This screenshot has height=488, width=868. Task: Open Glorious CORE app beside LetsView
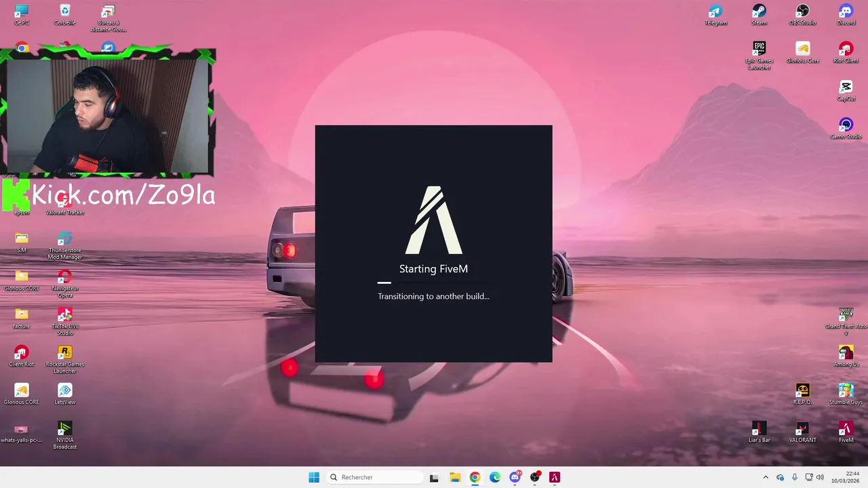[22, 394]
